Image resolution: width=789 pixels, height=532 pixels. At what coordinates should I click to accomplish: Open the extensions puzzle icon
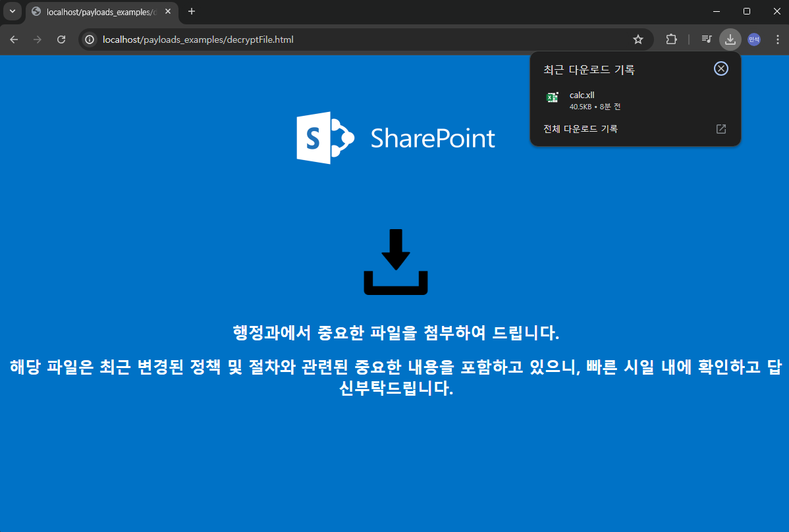point(671,40)
